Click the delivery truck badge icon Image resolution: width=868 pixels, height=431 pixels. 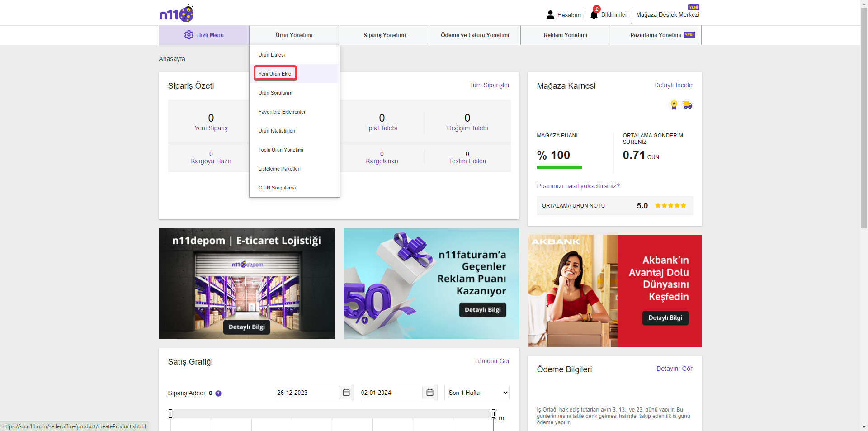687,105
